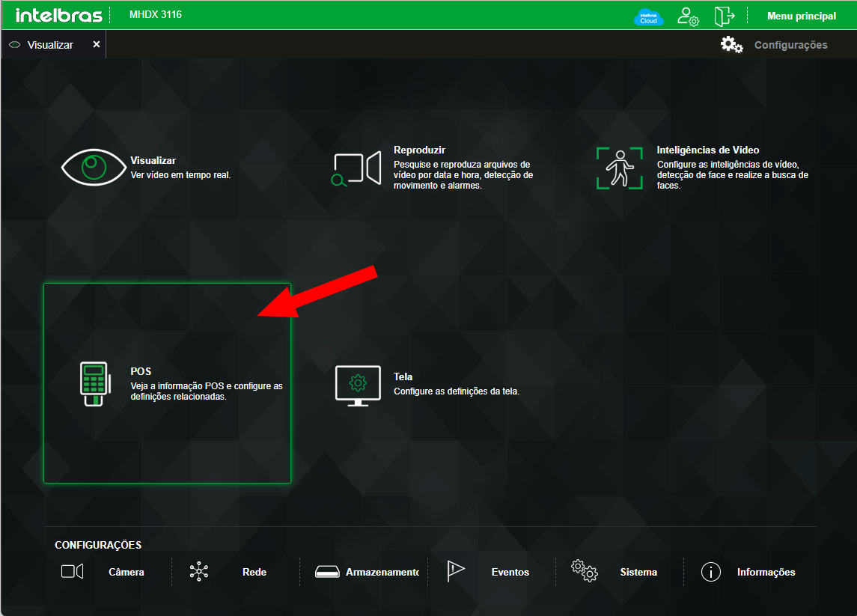Open the Reproduzir title
Image resolution: width=857 pixels, height=616 pixels.
tap(419, 150)
